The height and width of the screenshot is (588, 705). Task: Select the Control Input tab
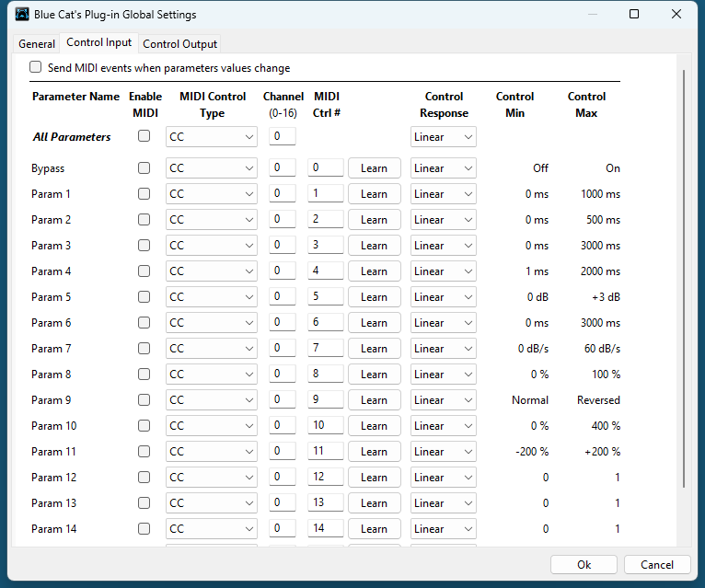(x=98, y=43)
